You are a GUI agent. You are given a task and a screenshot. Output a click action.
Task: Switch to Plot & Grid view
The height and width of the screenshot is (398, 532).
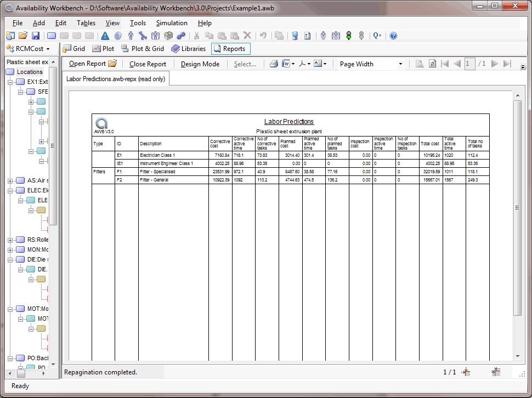(x=142, y=49)
